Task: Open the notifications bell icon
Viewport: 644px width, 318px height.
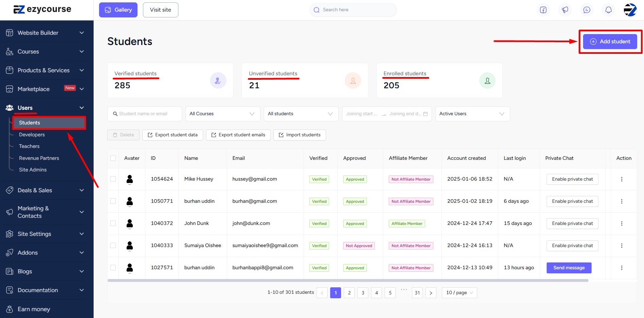Action: 609,10
